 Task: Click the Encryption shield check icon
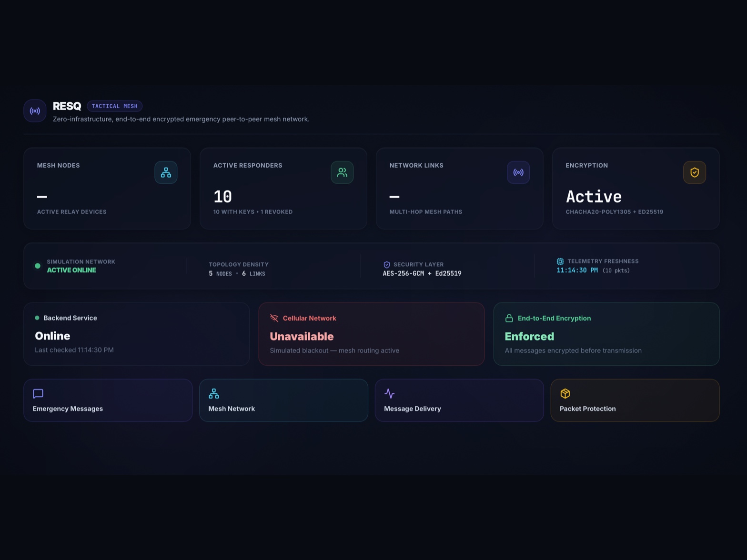[x=695, y=172]
